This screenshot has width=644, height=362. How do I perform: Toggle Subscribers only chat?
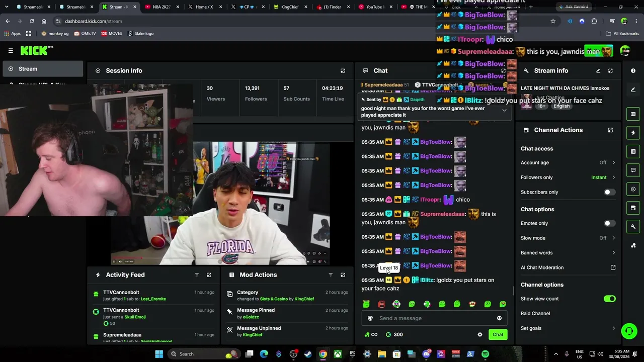609,192
